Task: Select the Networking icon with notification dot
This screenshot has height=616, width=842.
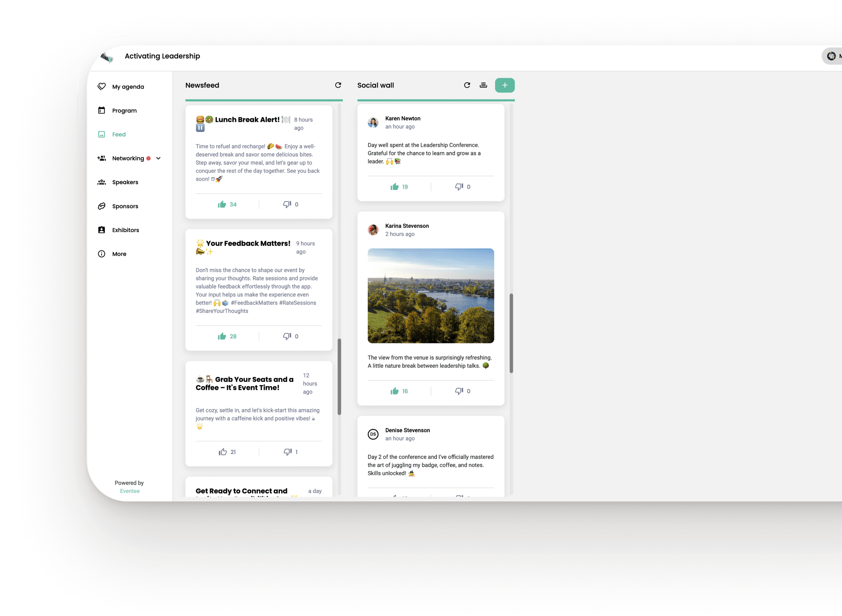Action: [x=101, y=158]
